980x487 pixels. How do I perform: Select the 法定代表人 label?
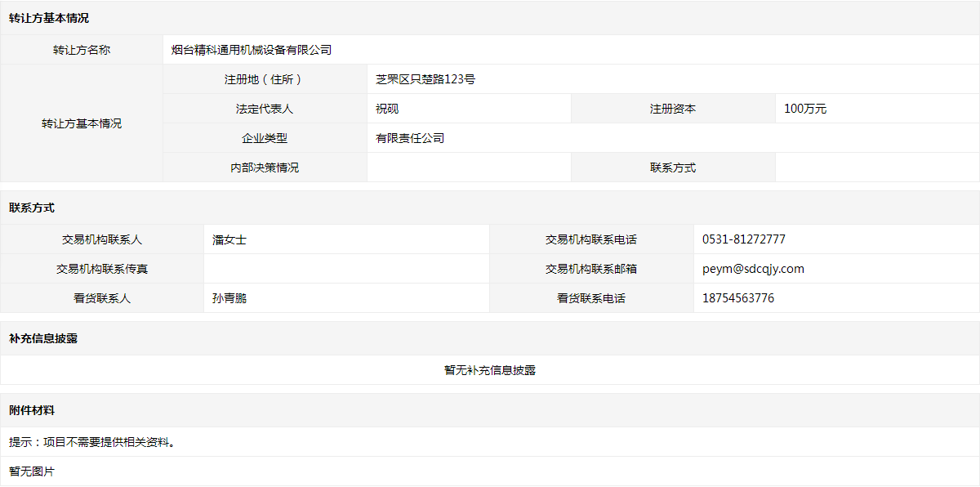(265, 109)
